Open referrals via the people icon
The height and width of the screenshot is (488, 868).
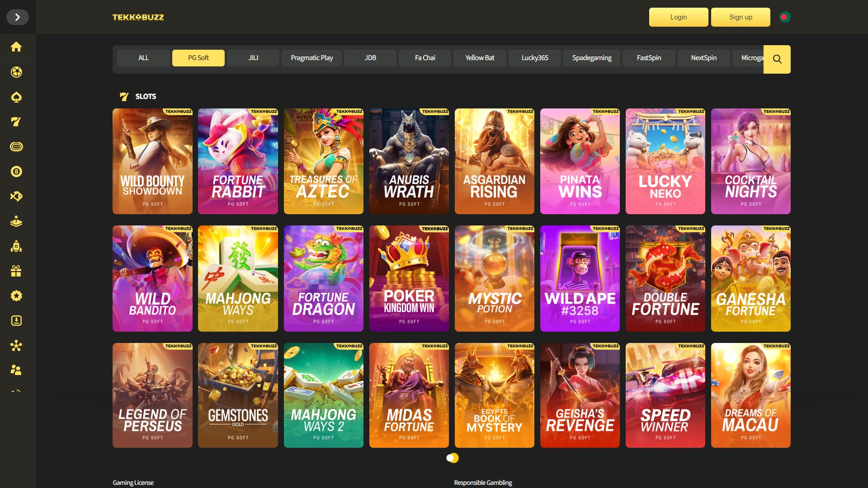pos(16,371)
